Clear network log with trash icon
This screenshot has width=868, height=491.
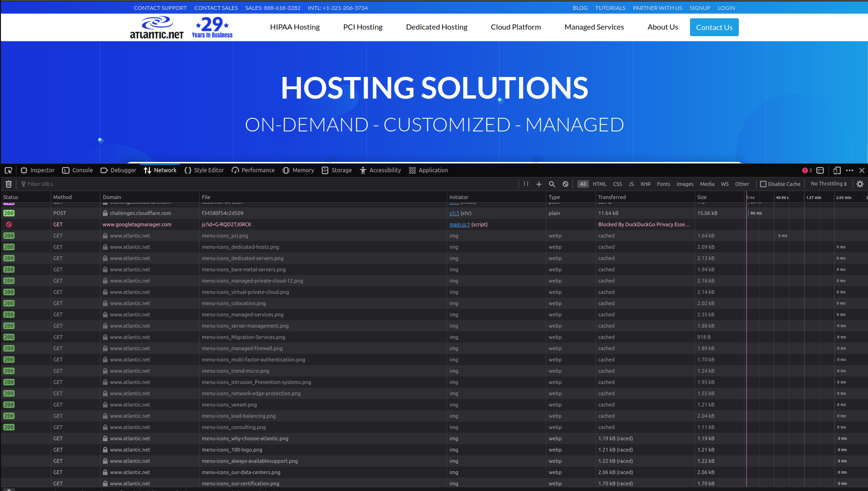point(8,184)
